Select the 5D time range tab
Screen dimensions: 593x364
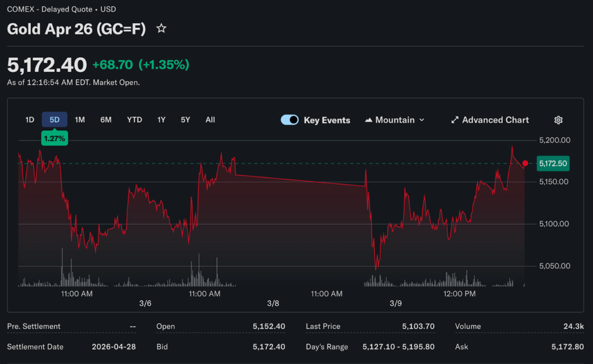54,120
